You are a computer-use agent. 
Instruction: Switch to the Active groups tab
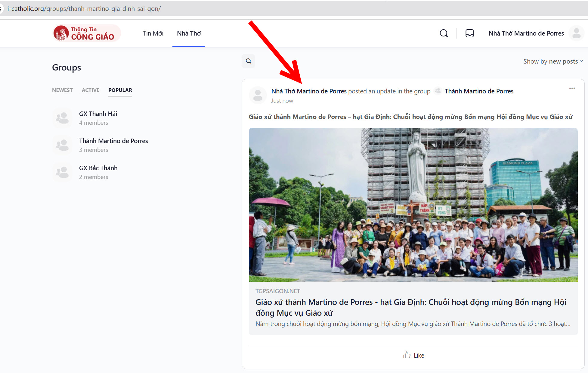[91, 90]
